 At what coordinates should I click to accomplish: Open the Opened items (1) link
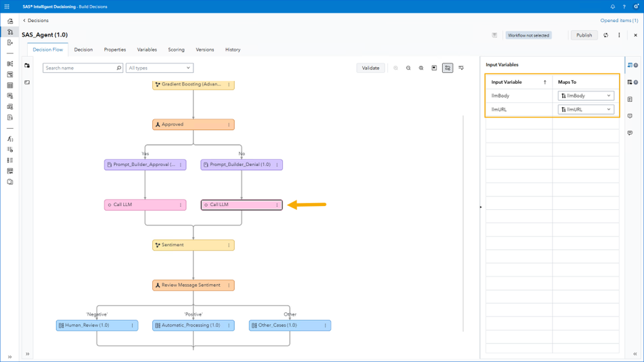[619, 21]
